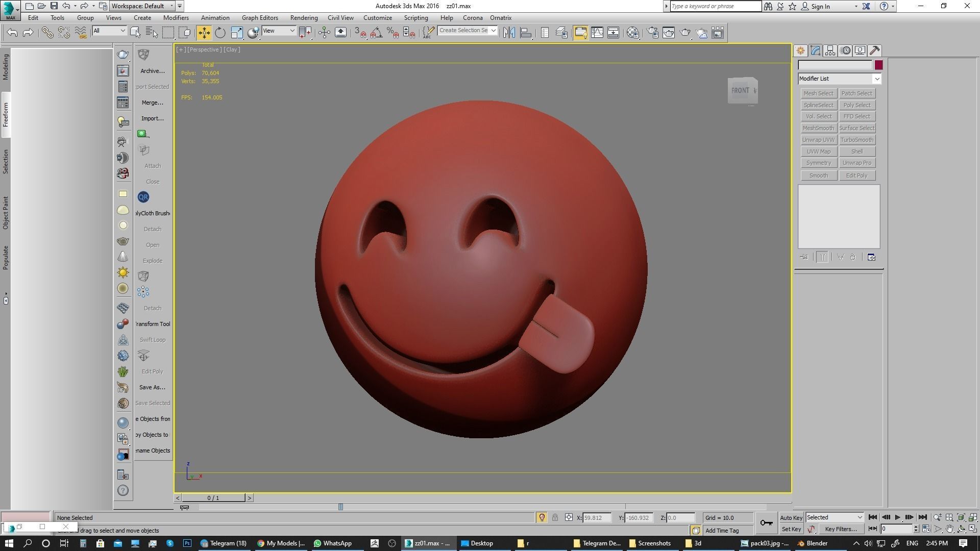The height and width of the screenshot is (551, 980).
Task: Open the Sign In dropdown arrow
Action: click(x=856, y=7)
